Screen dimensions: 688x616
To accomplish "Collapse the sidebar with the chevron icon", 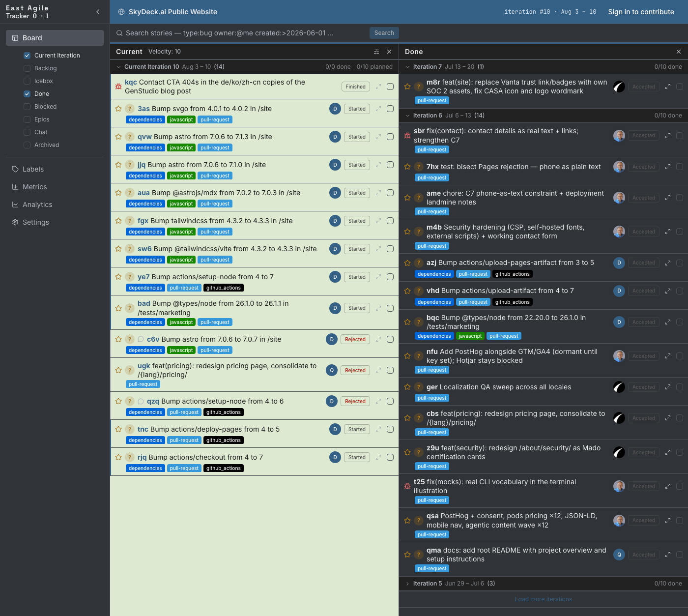I will point(98,12).
